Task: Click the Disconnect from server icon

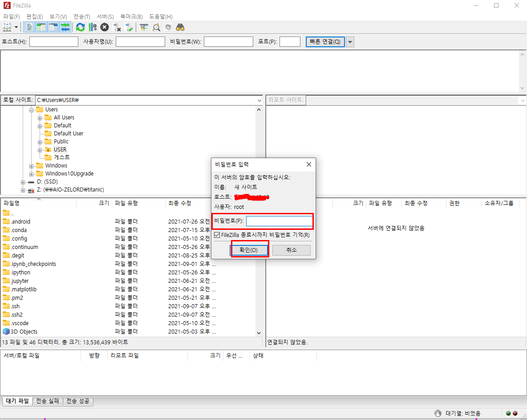Action: click(x=117, y=27)
